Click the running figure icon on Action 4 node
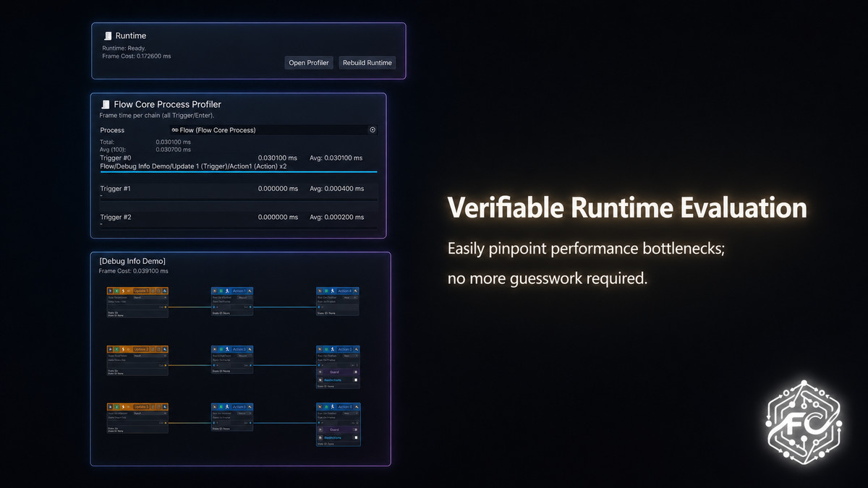 333,291
